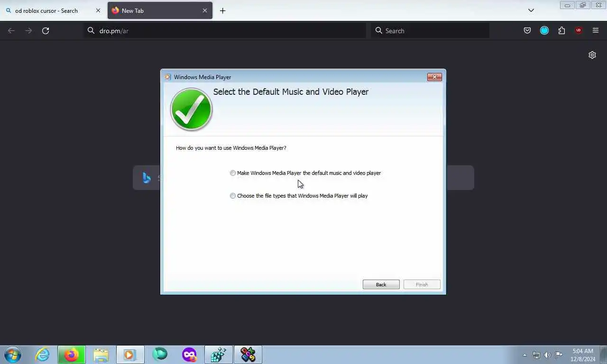
Task: Restore down the Firefox window
Action: (x=583, y=5)
